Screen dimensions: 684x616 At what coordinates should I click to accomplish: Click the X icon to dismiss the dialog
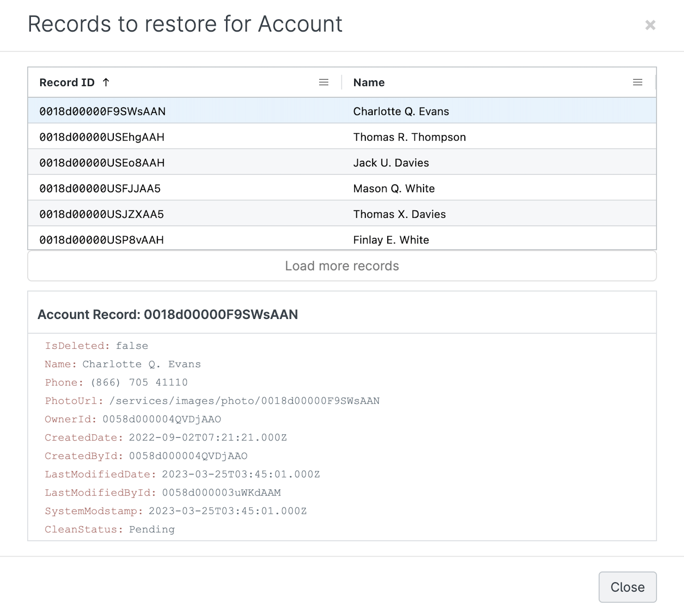650,25
